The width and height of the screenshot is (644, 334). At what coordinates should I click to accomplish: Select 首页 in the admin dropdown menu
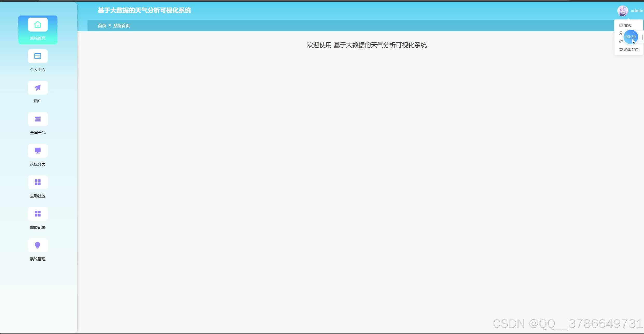[x=627, y=25]
